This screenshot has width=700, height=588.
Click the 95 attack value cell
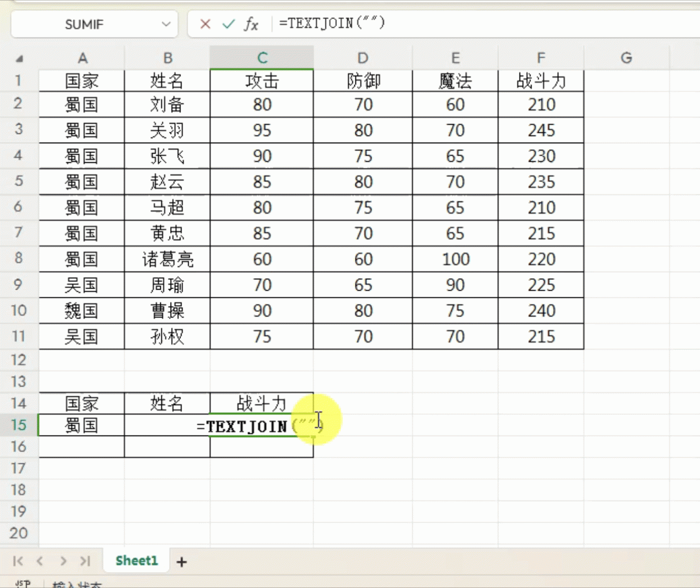click(262, 130)
